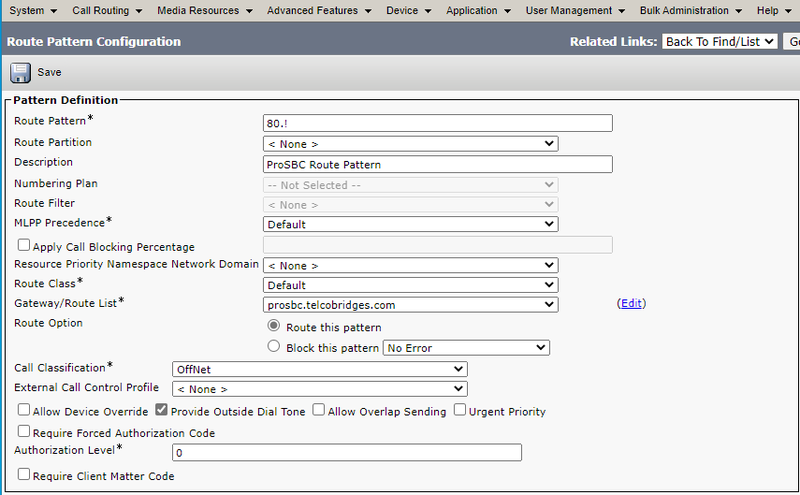Screen dimensions: 800x495
Task: Open the Media Resources menu
Action: (205, 10)
